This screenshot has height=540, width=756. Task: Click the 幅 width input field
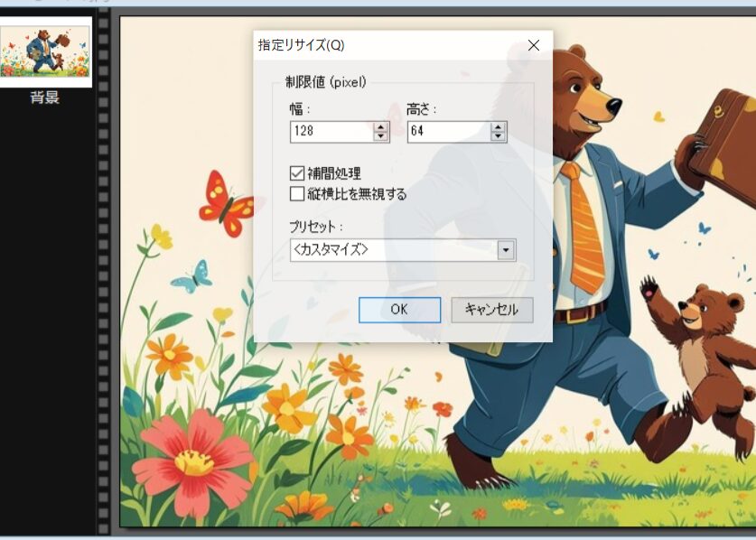pyautogui.click(x=332, y=131)
